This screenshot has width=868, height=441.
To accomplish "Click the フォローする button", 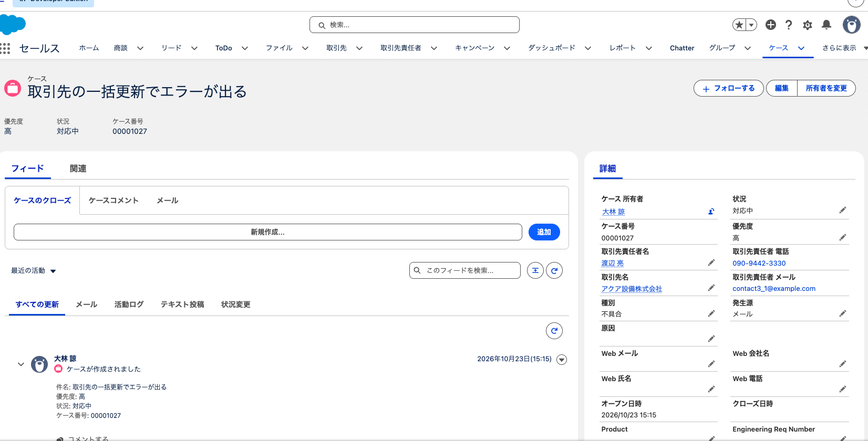I will point(729,88).
